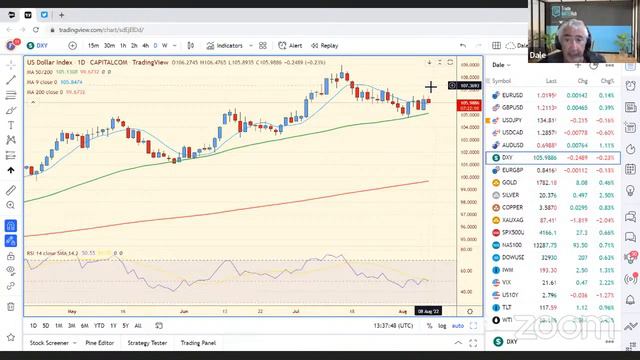Viewport: 640px width, 360px height.
Task: Toggle lock all drawing tools
Action: point(11,256)
